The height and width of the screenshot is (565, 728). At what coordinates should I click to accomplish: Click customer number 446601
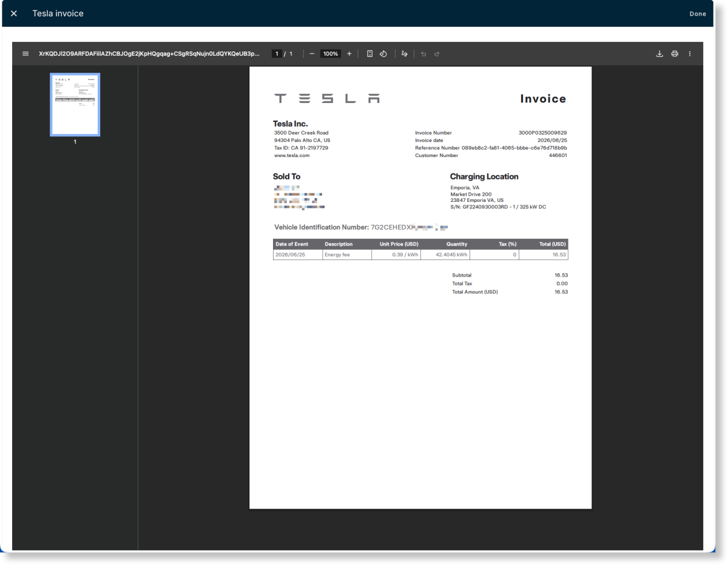[x=558, y=156]
